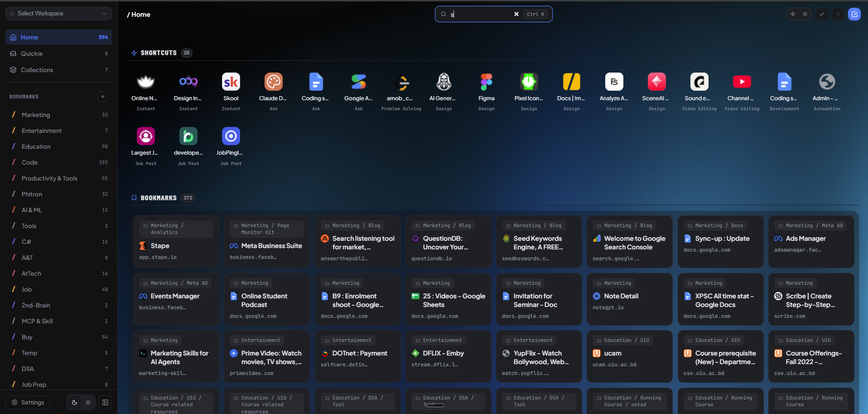
Task: Open the DFLIX - Emby bookmark card
Action: 448,356
